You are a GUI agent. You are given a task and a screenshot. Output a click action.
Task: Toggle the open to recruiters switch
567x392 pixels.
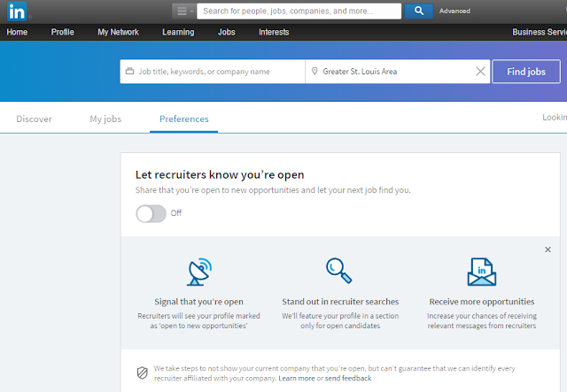tap(151, 213)
